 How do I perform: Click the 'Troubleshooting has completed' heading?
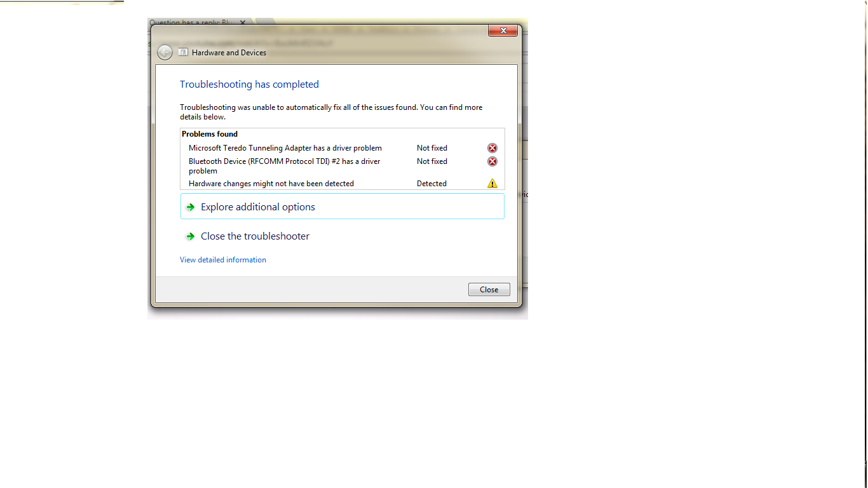click(249, 85)
